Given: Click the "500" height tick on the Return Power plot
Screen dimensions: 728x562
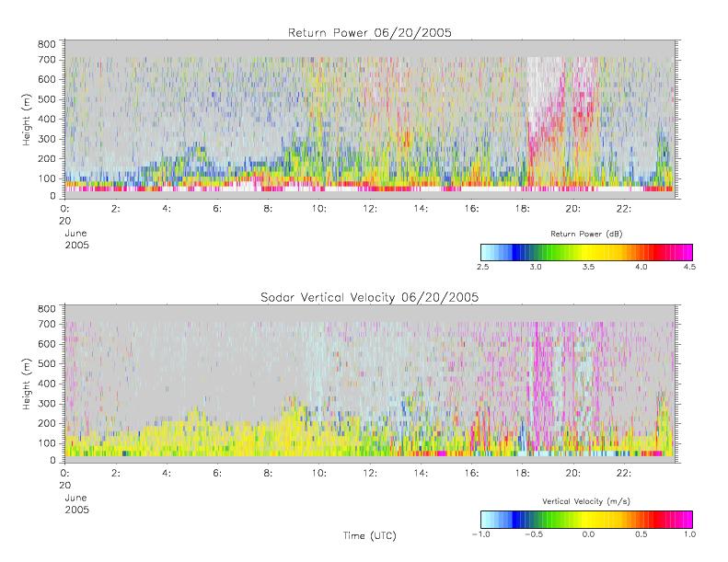Looking at the screenshot, I should click(46, 98).
